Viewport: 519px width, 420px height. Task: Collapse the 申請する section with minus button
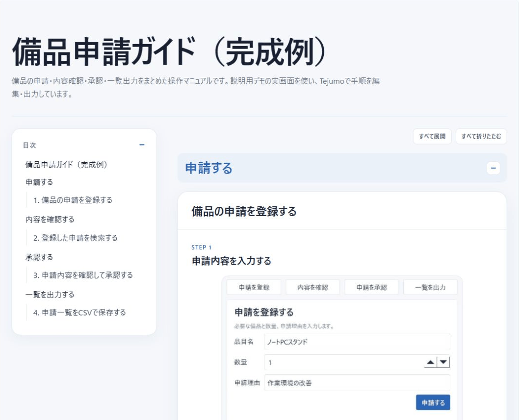(493, 168)
